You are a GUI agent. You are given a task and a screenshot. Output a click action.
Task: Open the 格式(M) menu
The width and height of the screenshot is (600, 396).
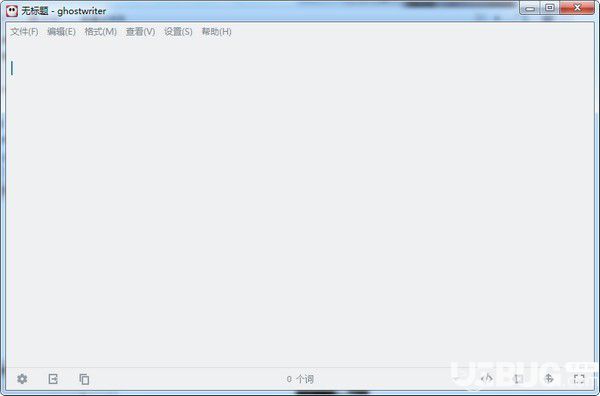coord(101,31)
